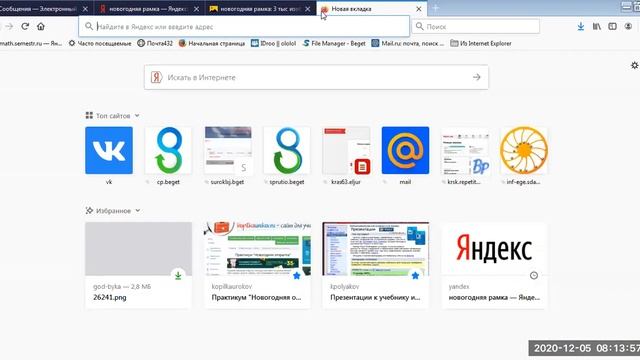Open a new tab with plus button
The image size is (640, 360).
(435, 8)
